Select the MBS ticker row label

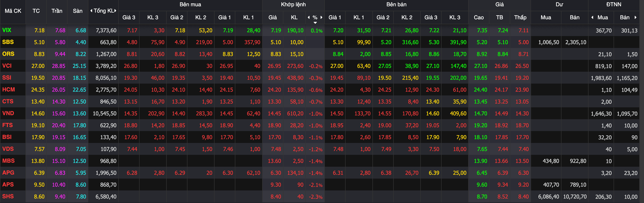(x=9, y=161)
